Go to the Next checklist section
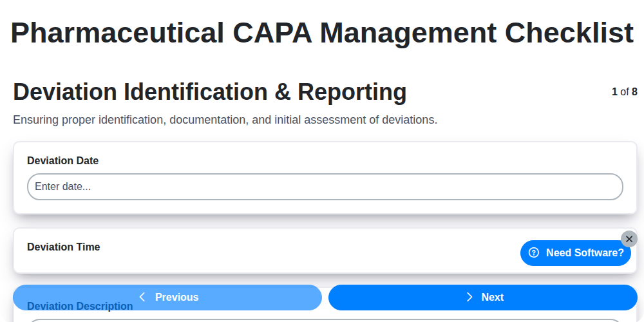Viewport: 644px width, 322px height. coord(482,298)
